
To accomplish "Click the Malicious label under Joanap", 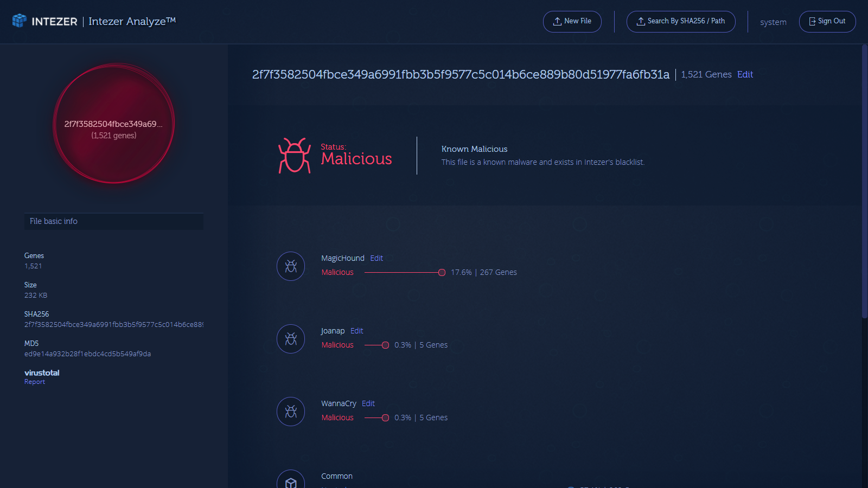I will pos(337,345).
